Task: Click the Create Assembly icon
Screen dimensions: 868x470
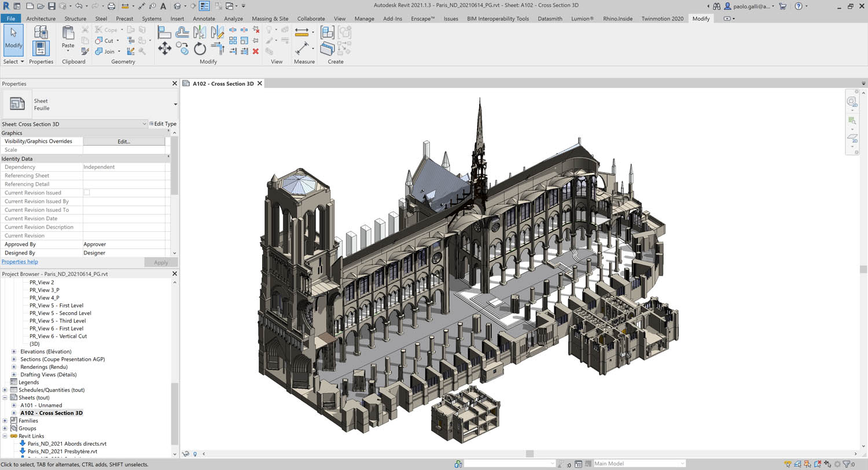Action: point(326,32)
